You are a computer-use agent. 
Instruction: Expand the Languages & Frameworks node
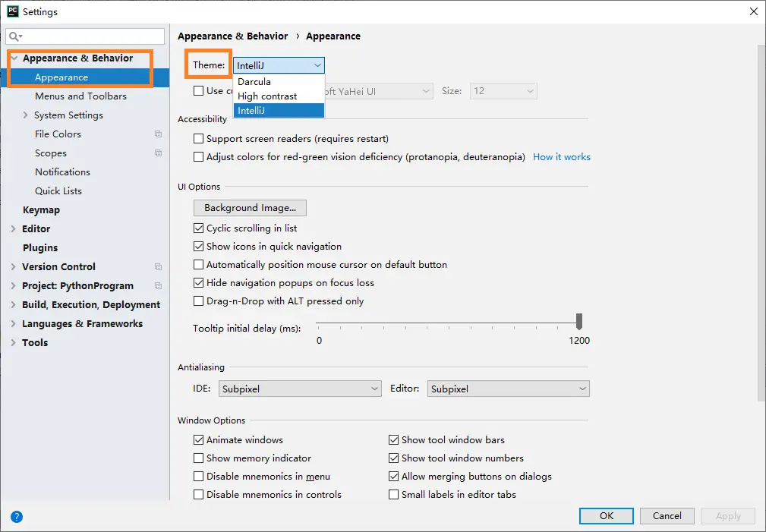(13, 324)
